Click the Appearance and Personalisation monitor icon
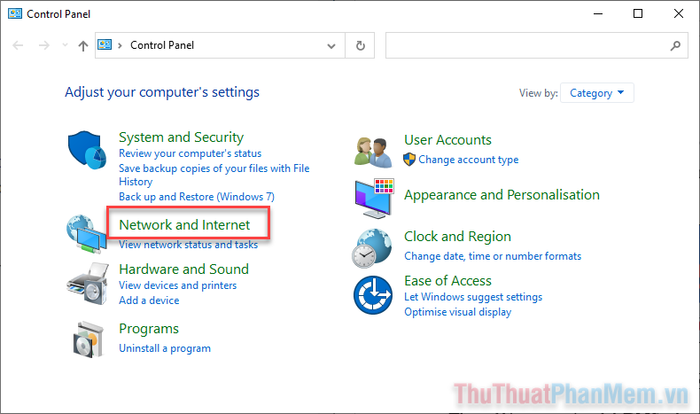The width and height of the screenshot is (700, 414). coord(374,198)
